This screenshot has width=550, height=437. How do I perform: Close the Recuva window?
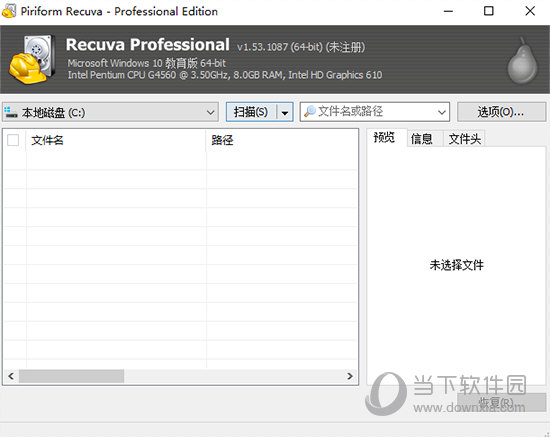[530, 11]
